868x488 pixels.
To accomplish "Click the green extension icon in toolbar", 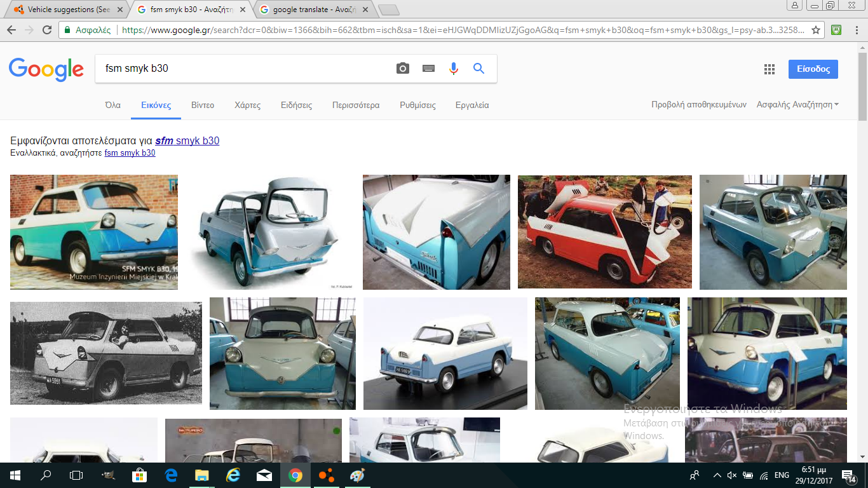I will [x=837, y=30].
